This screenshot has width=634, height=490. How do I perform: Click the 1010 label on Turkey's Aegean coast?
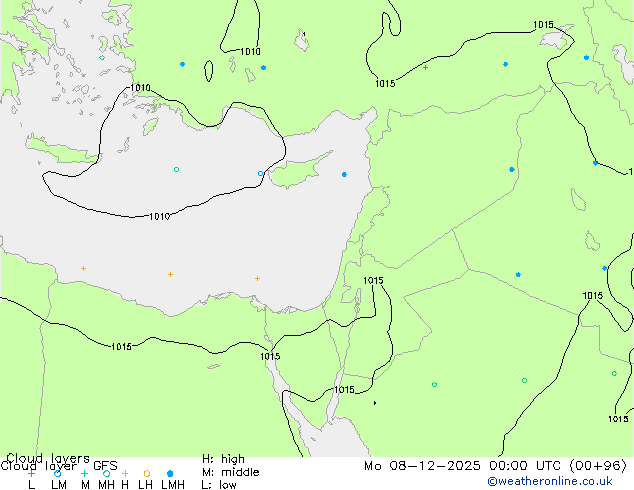pos(140,87)
